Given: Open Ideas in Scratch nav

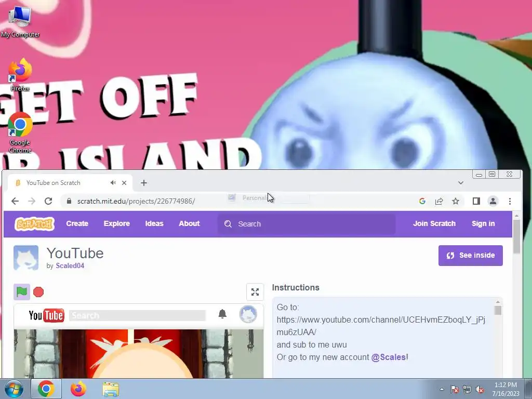Looking at the screenshot, I should (154, 223).
